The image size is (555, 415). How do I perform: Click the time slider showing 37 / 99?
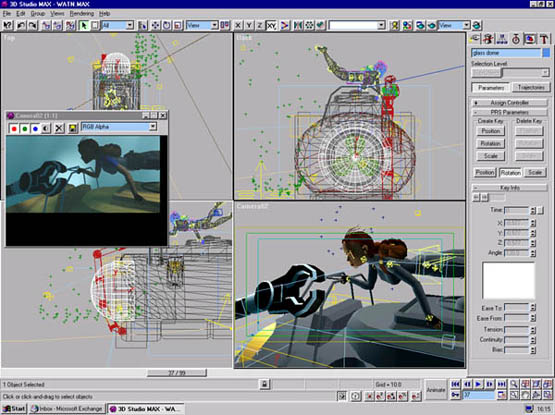pyautogui.click(x=177, y=373)
